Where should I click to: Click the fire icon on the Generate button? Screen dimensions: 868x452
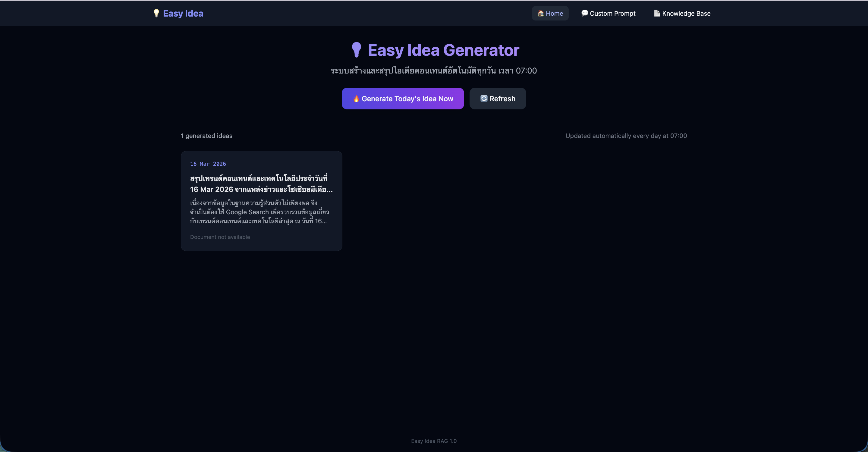356,99
